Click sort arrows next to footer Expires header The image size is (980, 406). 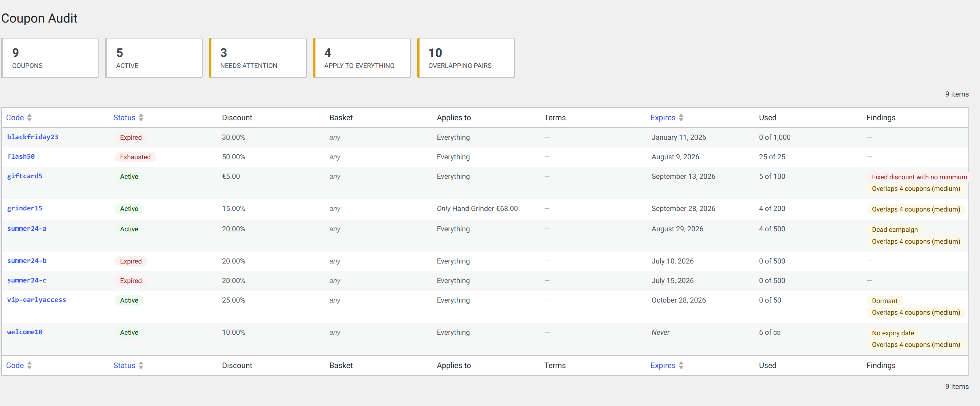coord(681,365)
